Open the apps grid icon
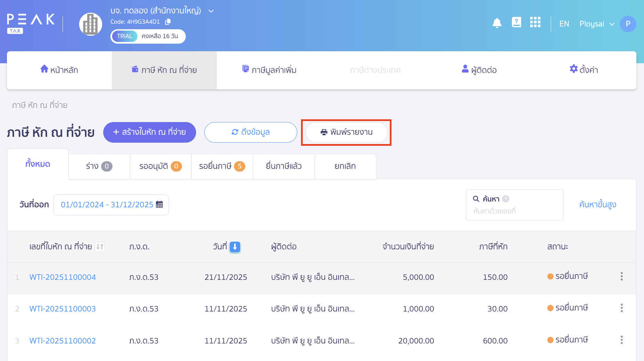The height and width of the screenshot is (361, 644). (535, 23)
